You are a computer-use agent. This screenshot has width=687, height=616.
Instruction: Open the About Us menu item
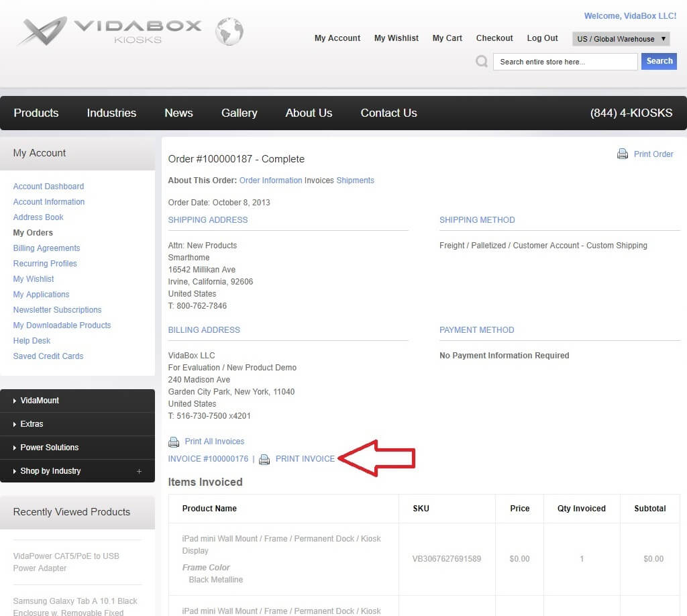[309, 113]
